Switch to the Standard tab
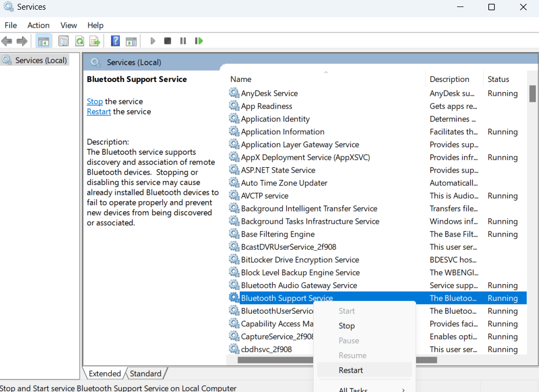Screen dimensions: 539x392 (x=146, y=374)
